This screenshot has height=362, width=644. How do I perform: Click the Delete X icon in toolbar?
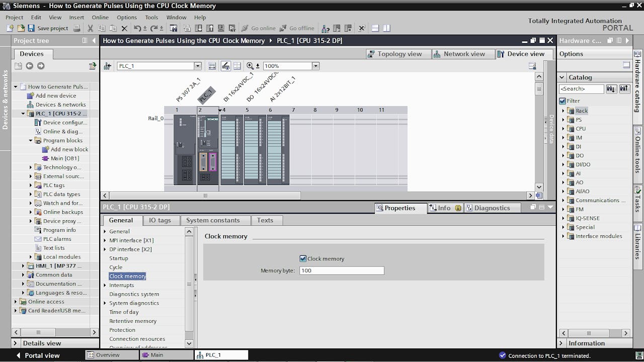(x=125, y=29)
